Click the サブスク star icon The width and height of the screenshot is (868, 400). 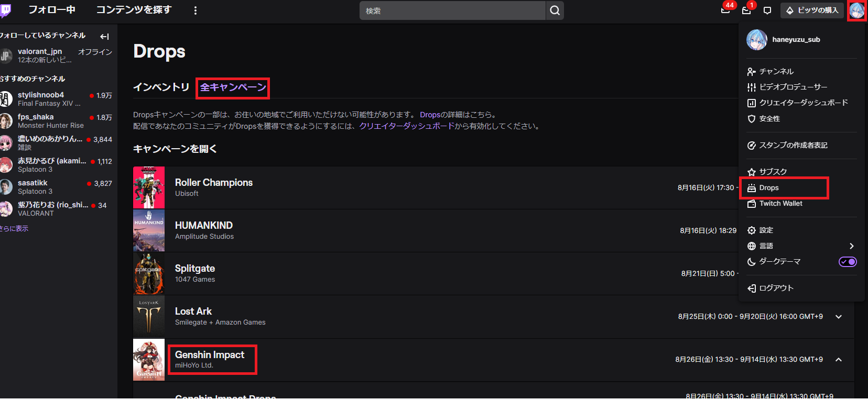coord(751,172)
